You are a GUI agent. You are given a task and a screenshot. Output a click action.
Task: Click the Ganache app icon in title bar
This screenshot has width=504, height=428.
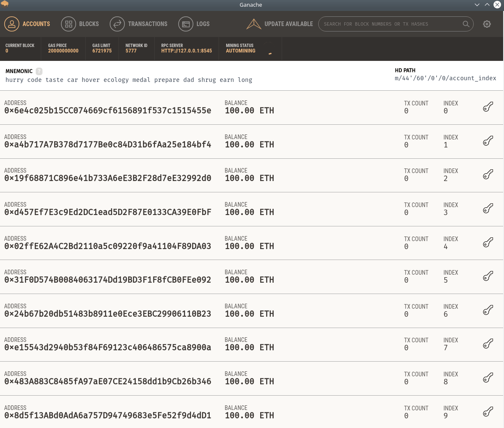(x=5, y=4)
